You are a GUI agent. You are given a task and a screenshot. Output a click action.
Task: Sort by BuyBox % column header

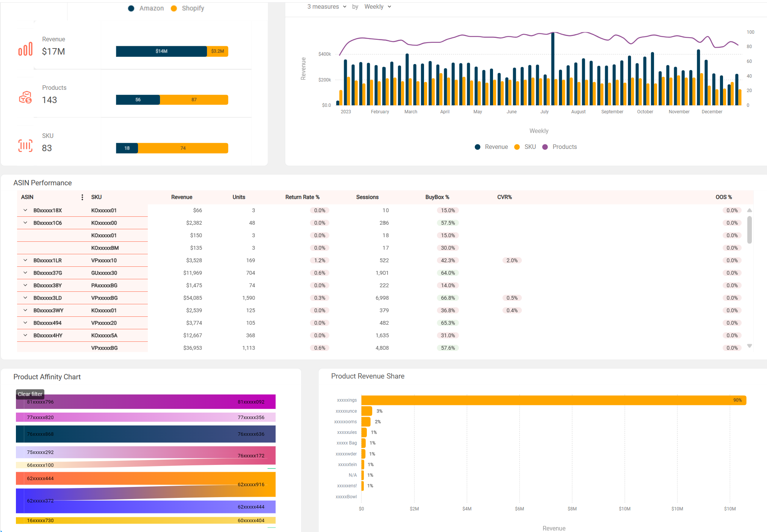pyautogui.click(x=437, y=197)
